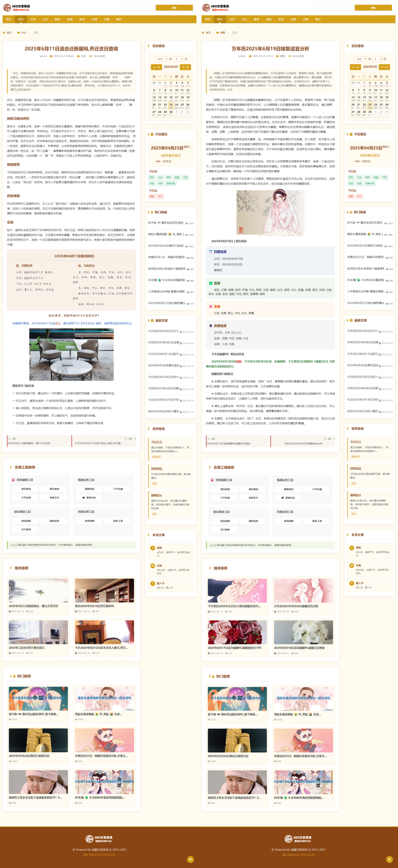Open the month dropdown in the left calendar

pos(179,59)
